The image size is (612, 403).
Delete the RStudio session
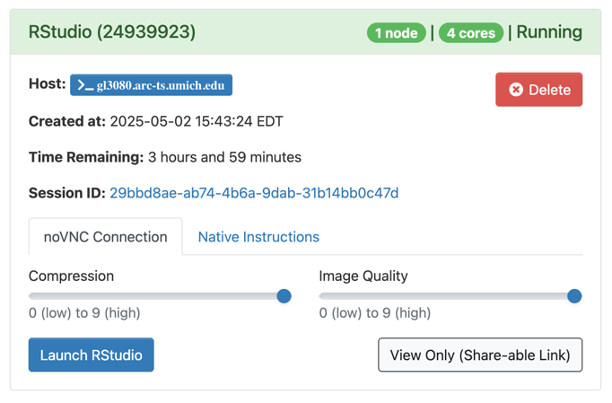pos(539,90)
